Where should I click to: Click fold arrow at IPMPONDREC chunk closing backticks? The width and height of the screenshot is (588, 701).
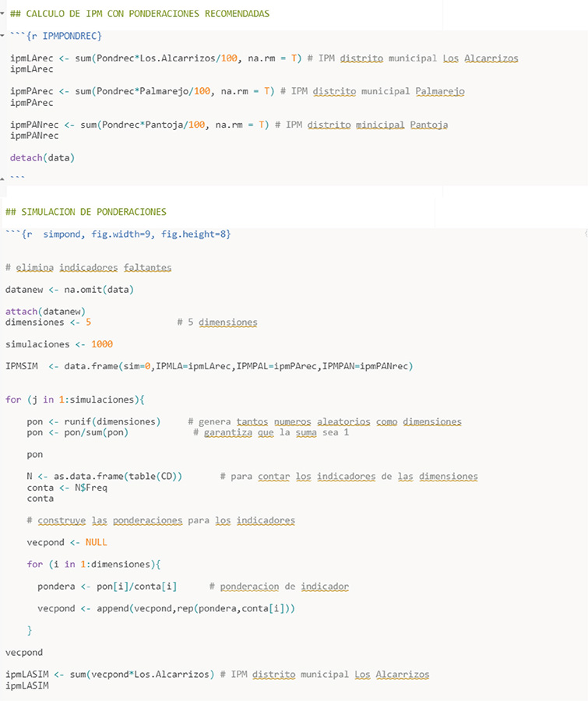tap(3, 178)
